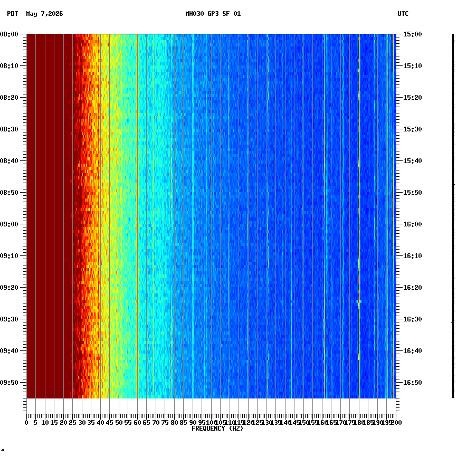
Task: Click the '08:50' PDT time label
Action: point(9,193)
